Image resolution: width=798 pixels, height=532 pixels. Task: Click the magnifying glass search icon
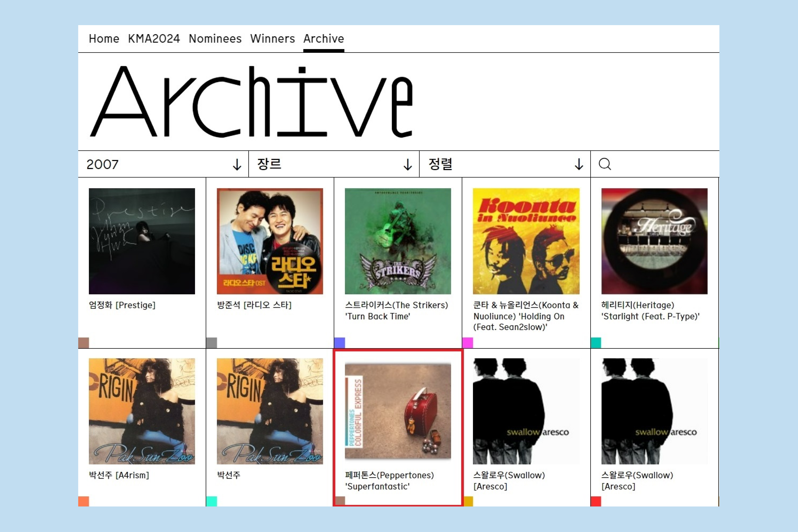[604, 164]
